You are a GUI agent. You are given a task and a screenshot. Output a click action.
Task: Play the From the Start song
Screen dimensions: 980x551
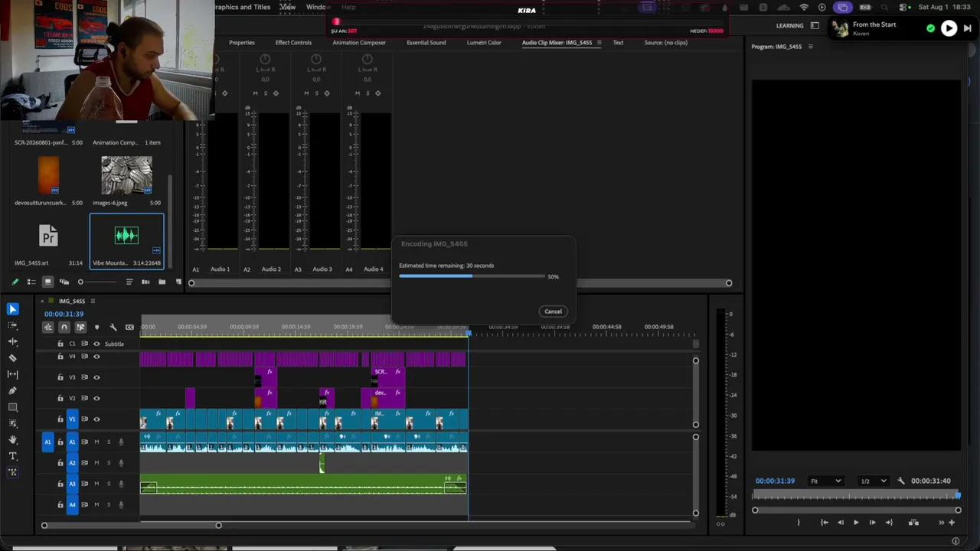point(949,28)
